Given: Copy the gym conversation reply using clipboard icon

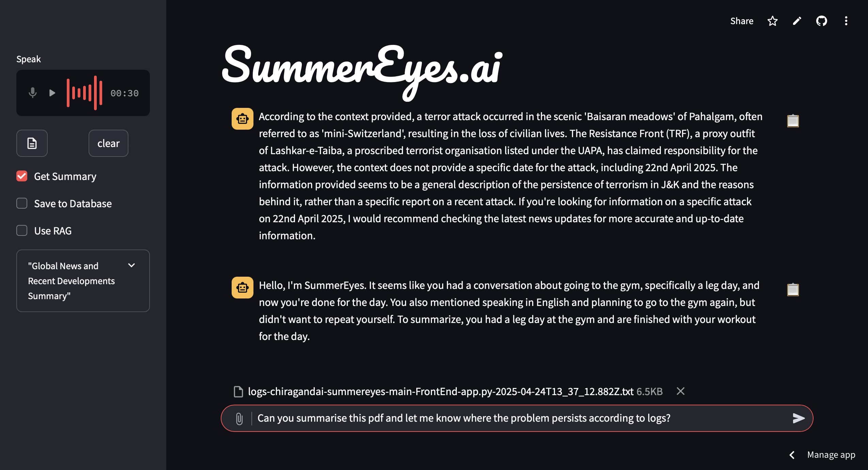Looking at the screenshot, I should pyautogui.click(x=793, y=290).
